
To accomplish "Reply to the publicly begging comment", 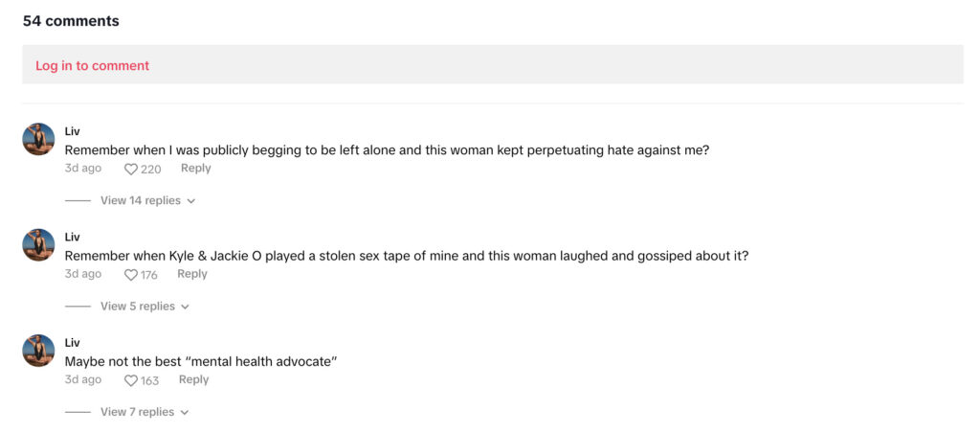I will [195, 169].
